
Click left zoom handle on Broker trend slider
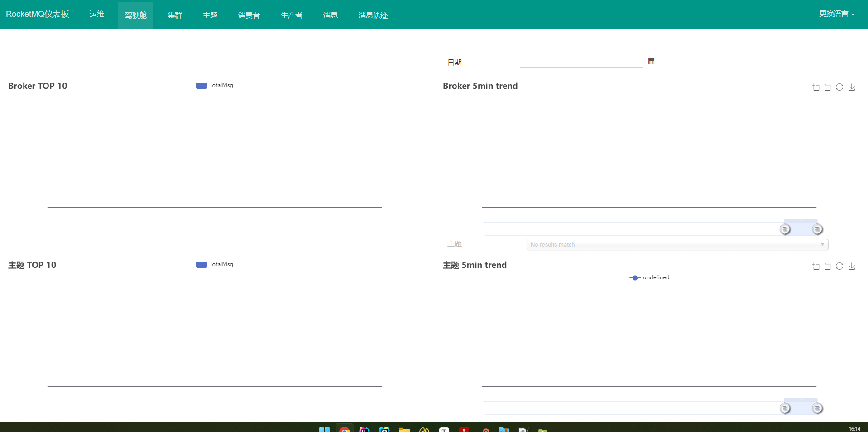pos(785,229)
